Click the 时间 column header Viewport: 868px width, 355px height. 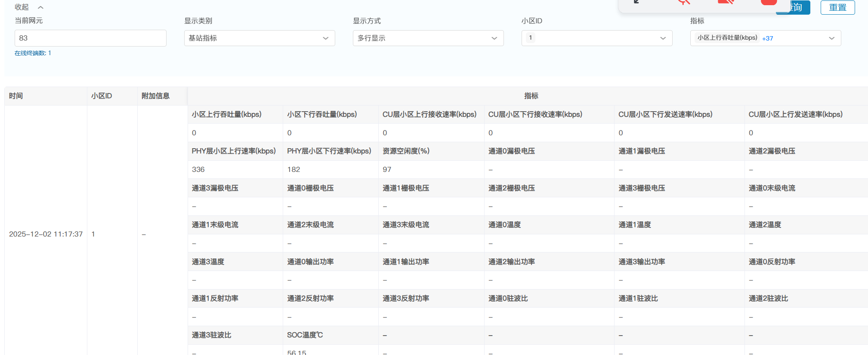click(16, 96)
